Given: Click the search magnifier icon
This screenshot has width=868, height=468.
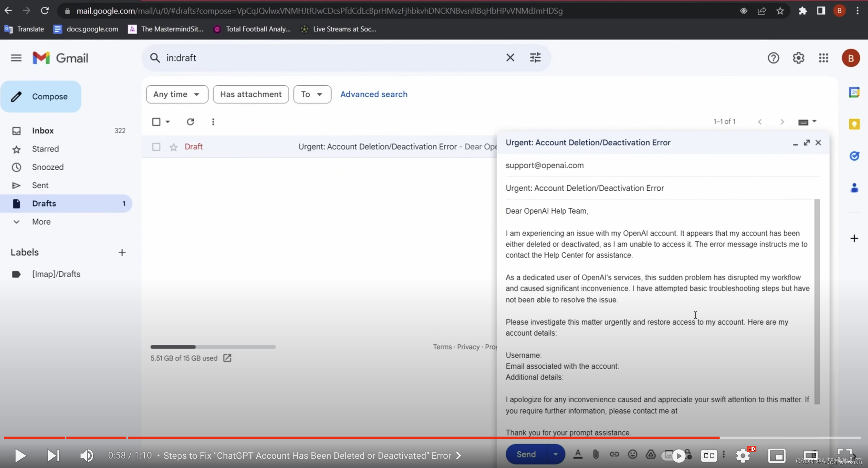Looking at the screenshot, I should [155, 58].
